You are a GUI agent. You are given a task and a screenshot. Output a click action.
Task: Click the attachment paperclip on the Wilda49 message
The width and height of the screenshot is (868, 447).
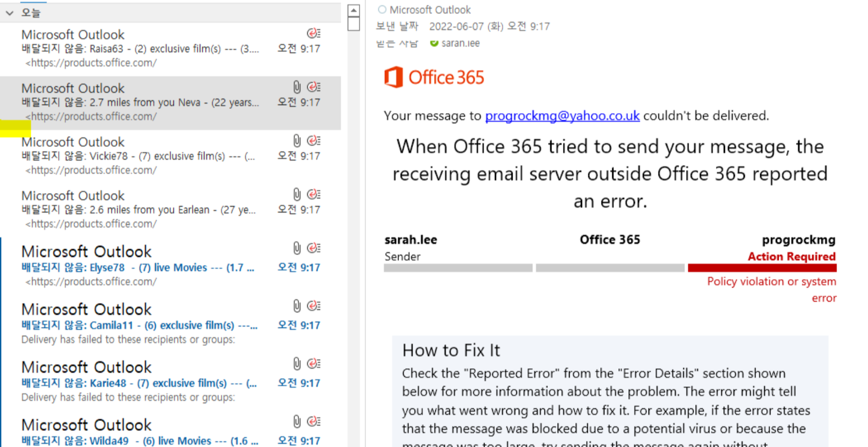pyautogui.click(x=297, y=421)
